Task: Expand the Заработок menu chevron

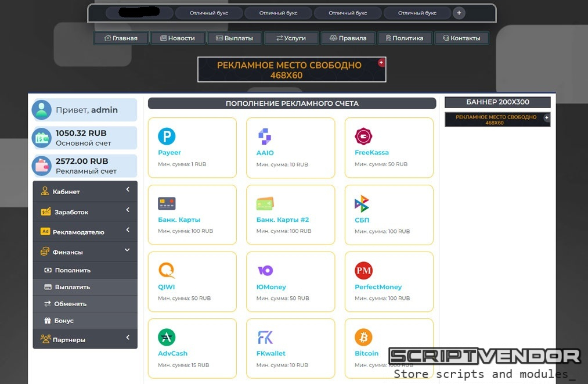Action: pos(128,210)
